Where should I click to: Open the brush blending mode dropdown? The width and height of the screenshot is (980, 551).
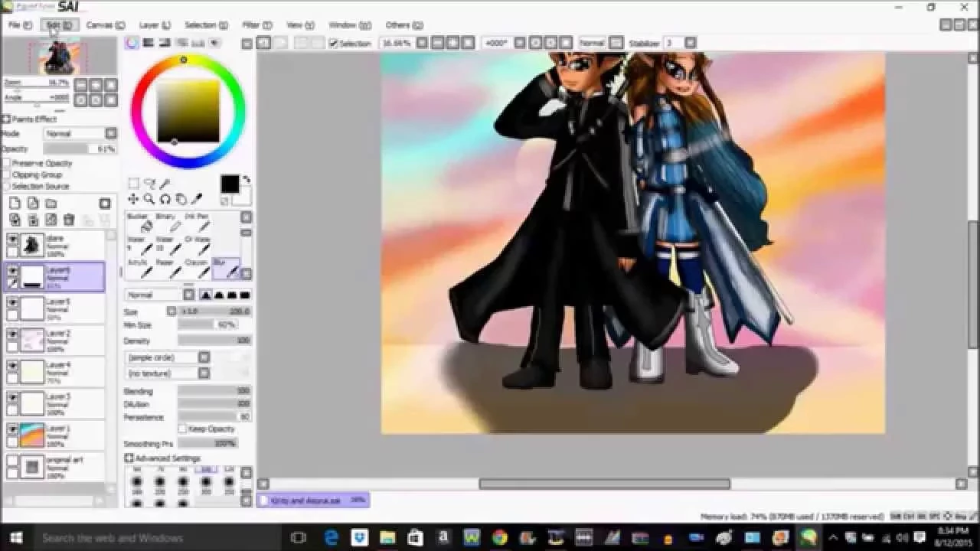pyautogui.click(x=188, y=295)
